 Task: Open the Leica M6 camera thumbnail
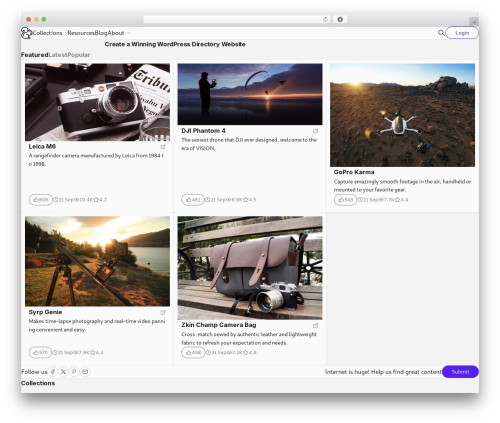click(x=97, y=102)
